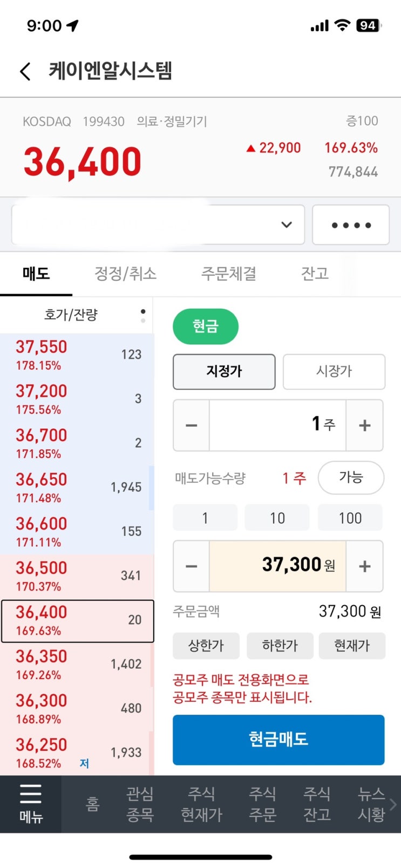Switch the order type to 시장가

pos(334,371)
